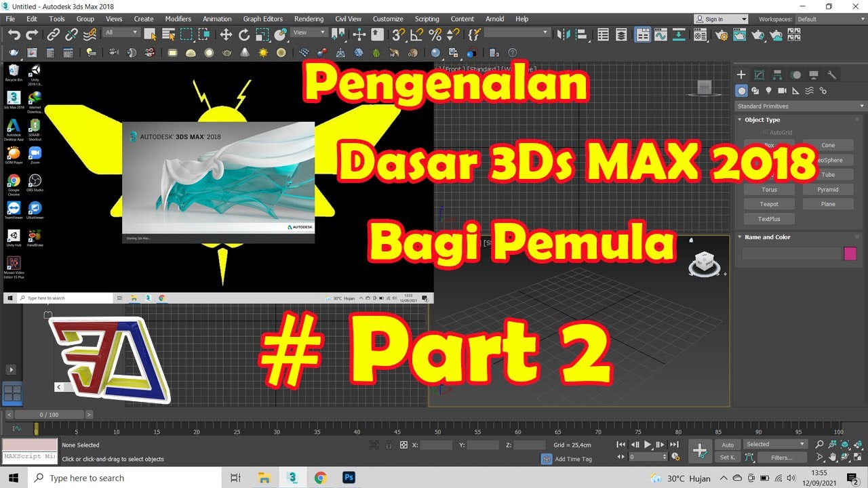Open Select by Name list icon
The width and height of the screenshot is (868, 488).
tap(168, 34)
